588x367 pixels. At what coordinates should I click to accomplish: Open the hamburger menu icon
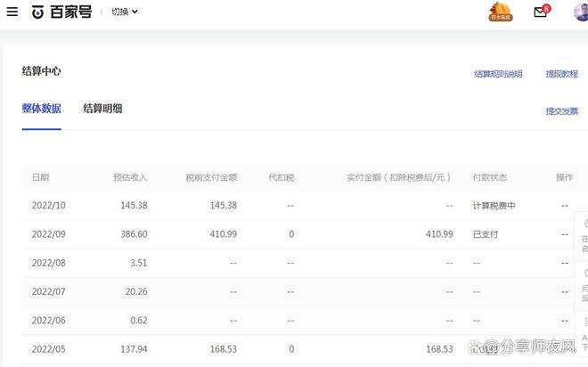click(x=12, y=12)
